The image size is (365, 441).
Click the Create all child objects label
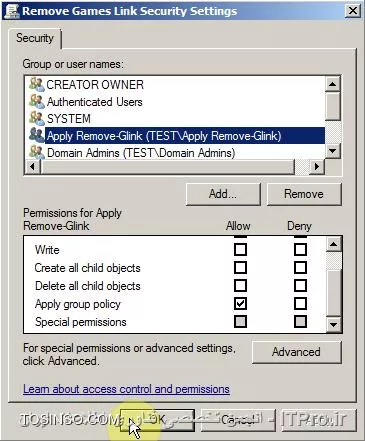87,268
